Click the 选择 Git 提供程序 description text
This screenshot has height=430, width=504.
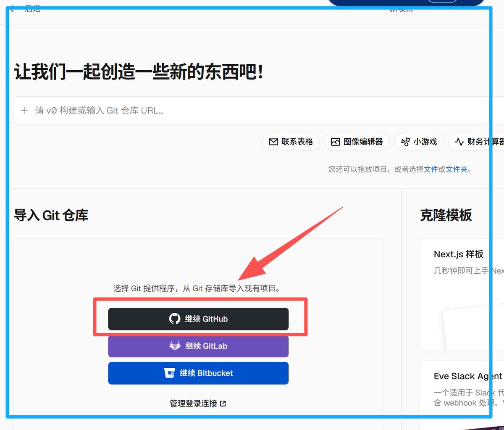197,288
